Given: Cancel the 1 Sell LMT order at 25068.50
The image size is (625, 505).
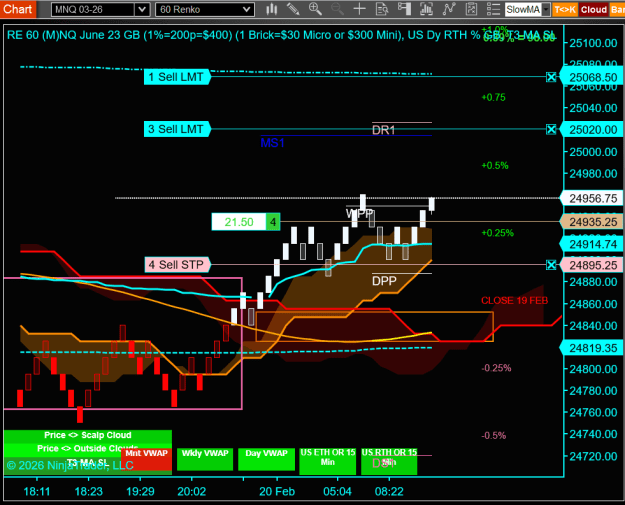Looking at the screenshot, I should click(x=551, y=77).
